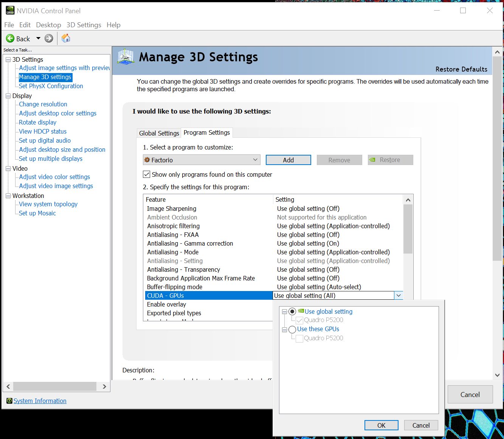Viewport: 504px width, 439px height.
Task: Select Background Application Max Frame Rate row
Action: pos(274,278)
